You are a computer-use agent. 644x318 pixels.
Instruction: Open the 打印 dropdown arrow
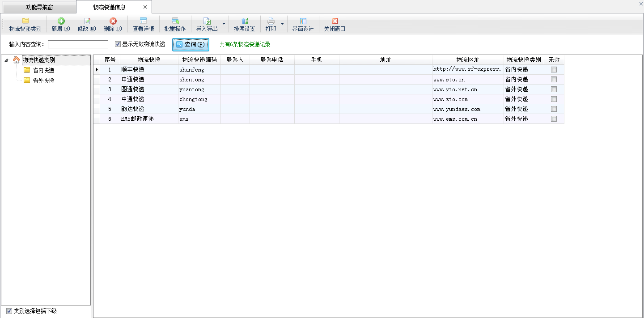[282, 24]
